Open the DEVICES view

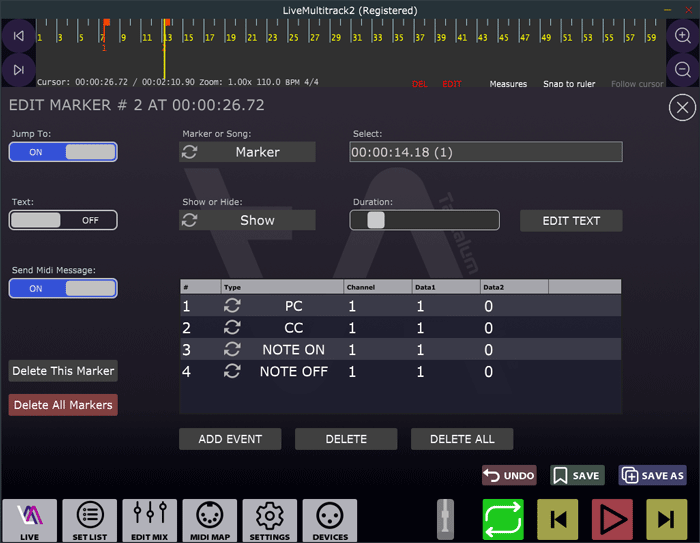click(x=330, y=520)
